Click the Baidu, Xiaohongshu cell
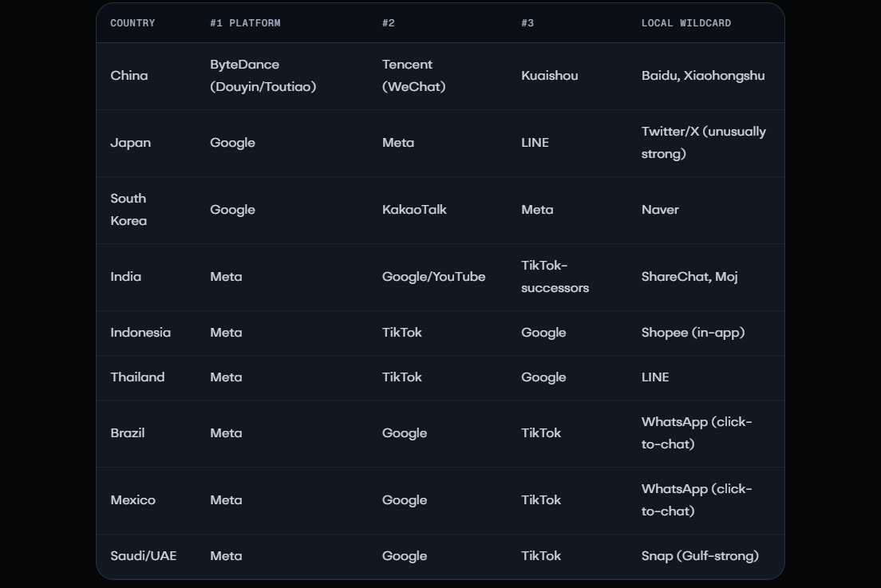This screenshot has width=881, height=588. click(x=703, y=76)
